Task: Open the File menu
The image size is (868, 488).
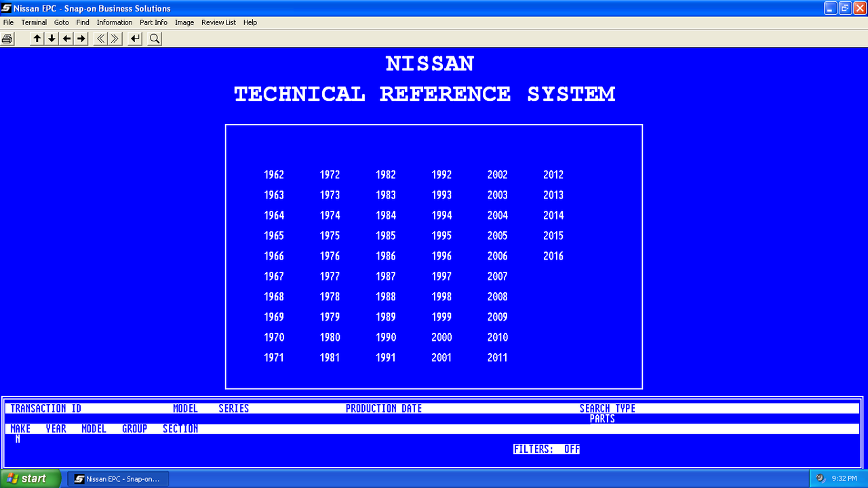Action: point(8,22)
